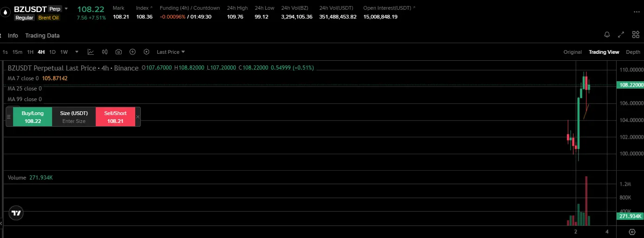Focus the Size (USDT) Enter Size field
The width and height of the screenshot is (644, 238).
[x=74, y=116]
